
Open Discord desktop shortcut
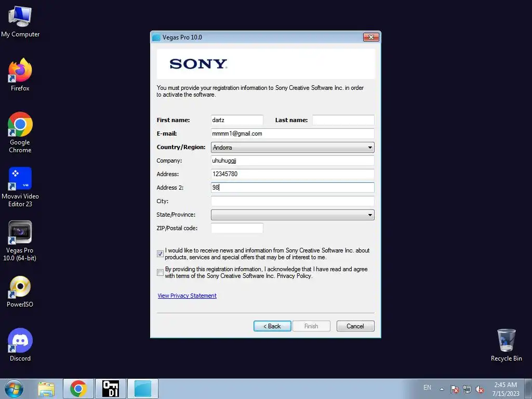[x=20, y=345]
